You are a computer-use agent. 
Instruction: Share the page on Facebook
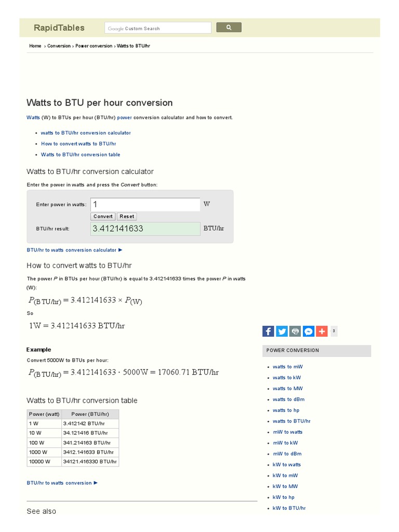(268, 331)
